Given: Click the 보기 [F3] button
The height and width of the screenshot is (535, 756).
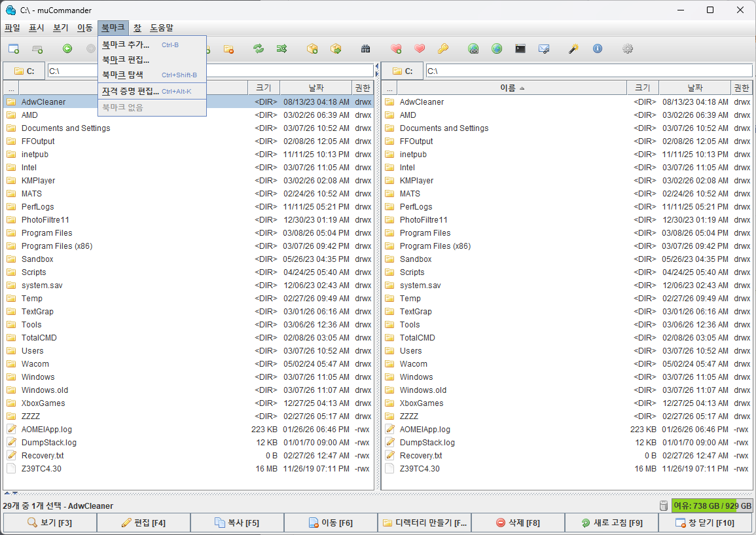Looking at the screenshot, I should pyautogui.click(x=50, y=523).
